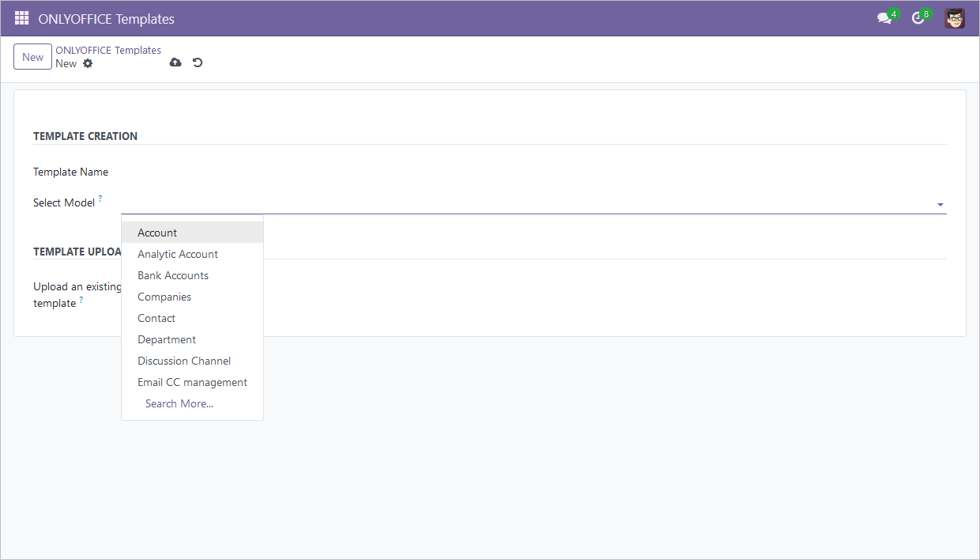The width and height of the screenshot is (980, 560).
Task: Show the template upload help tooltip
Action: click(x=80, y=300)
